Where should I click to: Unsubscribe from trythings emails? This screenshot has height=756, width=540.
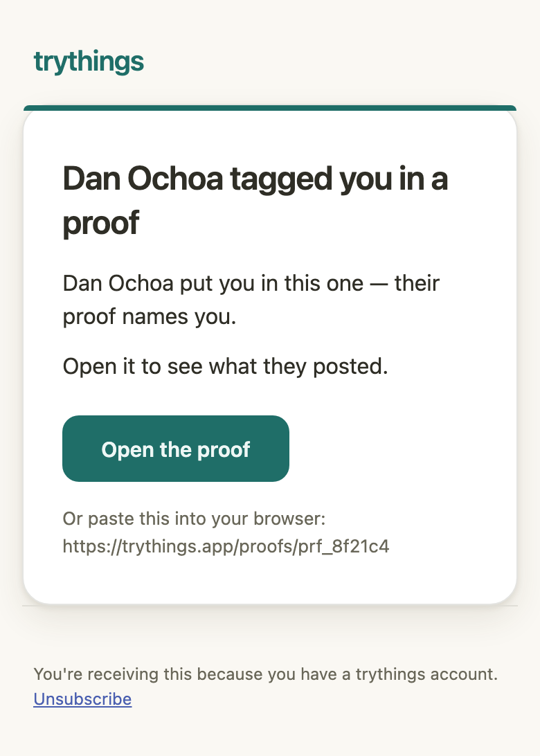[82, 699]
